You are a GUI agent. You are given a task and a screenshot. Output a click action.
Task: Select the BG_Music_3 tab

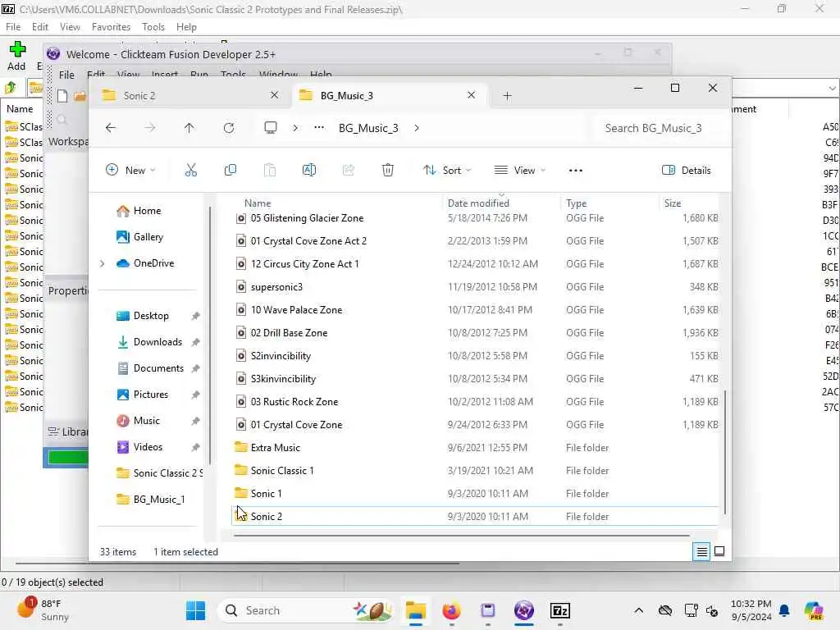(x=388, y=96)
